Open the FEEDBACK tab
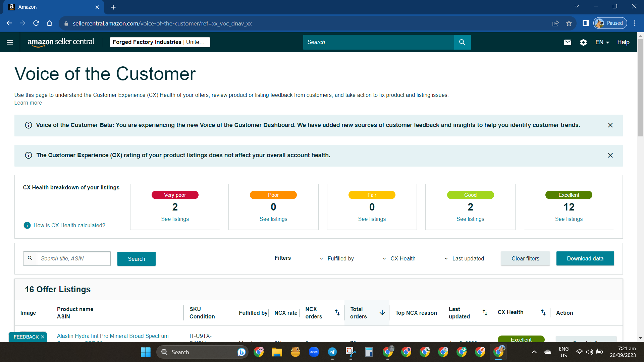 pyautogui.click(x=26, y=337)
